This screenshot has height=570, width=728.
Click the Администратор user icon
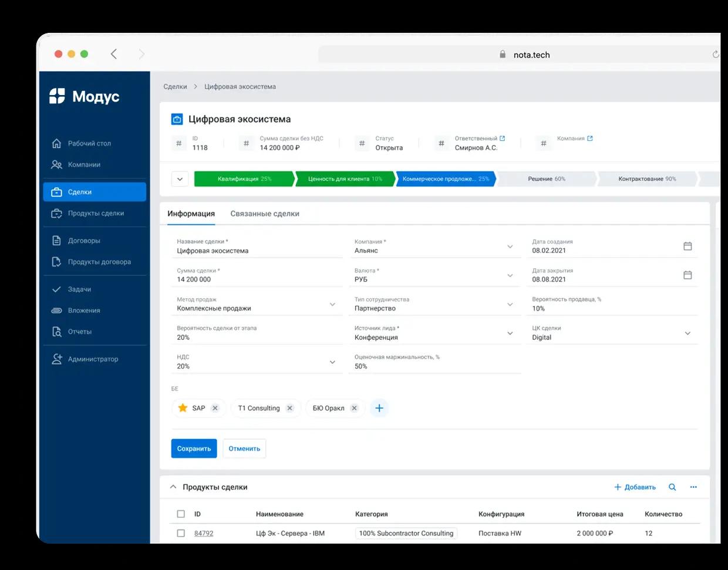point(56,359)
